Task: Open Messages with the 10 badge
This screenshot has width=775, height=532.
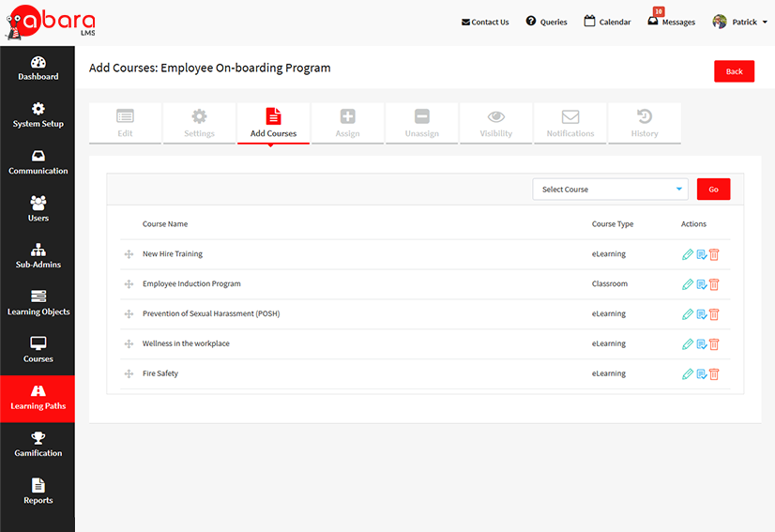Action: 671,20
